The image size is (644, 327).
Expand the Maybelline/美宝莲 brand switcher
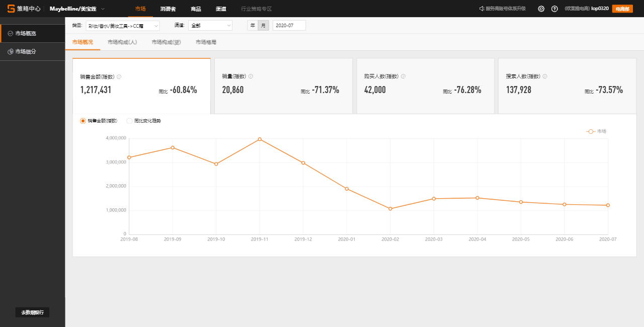103,9
